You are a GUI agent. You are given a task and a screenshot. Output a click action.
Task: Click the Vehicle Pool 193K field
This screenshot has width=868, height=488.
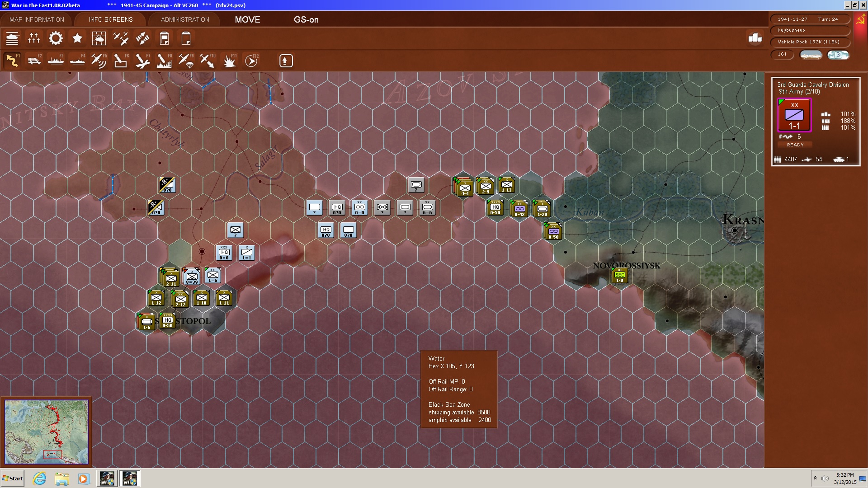(x=809, y=42)
